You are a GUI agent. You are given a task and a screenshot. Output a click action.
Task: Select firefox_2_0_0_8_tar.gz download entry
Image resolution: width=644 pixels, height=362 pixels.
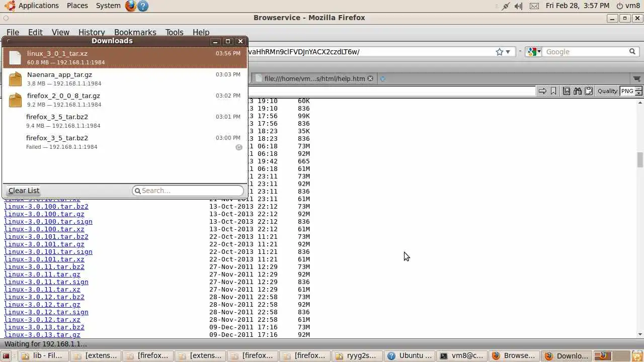125,100
